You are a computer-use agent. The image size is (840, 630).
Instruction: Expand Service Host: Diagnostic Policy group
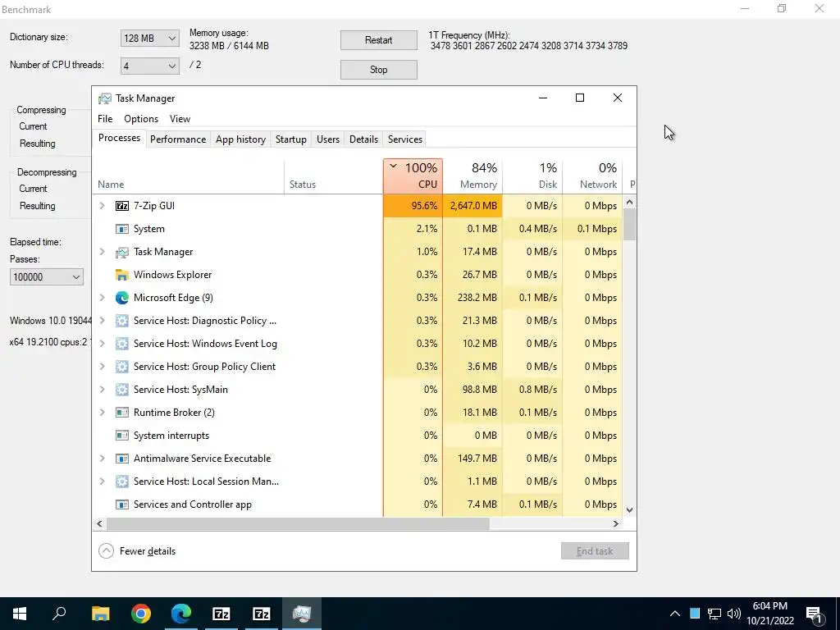[102, 321]
